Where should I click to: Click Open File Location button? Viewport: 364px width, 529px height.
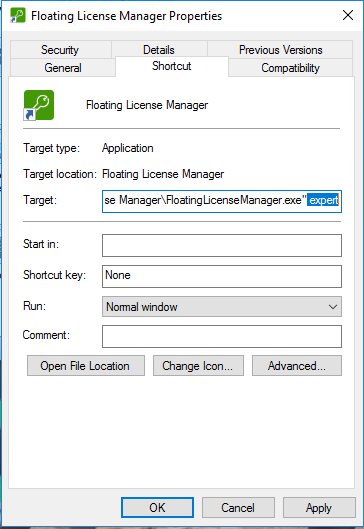[x=86, y=366]
